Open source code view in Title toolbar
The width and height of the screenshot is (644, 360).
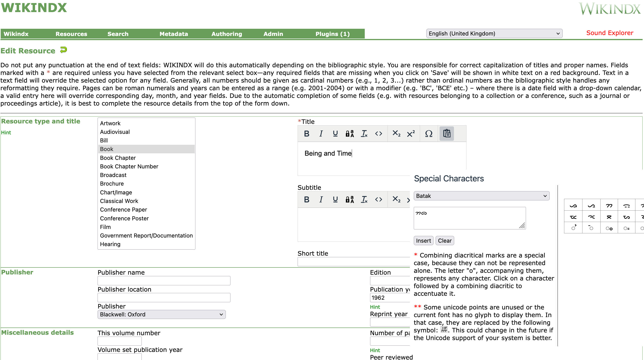tap(378, 134)
